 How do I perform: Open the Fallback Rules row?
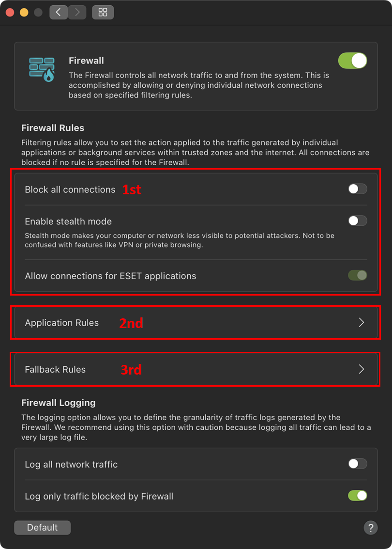[x=55, y=369]
